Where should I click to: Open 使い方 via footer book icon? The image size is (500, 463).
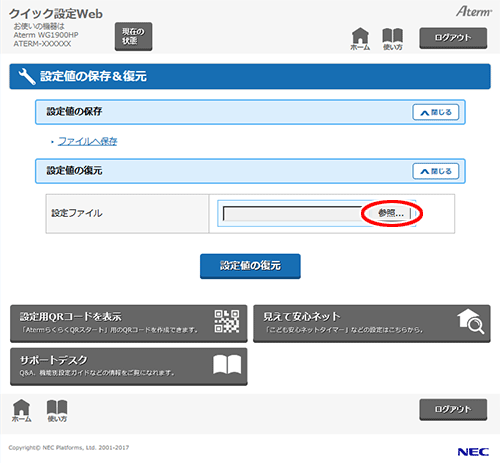click(x=57, y=411)
